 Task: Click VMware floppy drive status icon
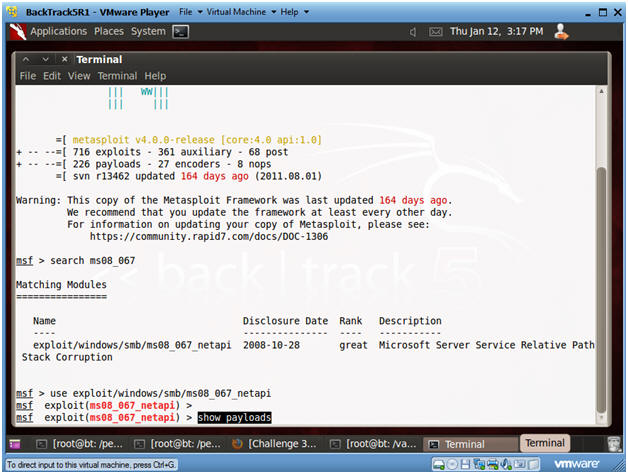[465, 464]
